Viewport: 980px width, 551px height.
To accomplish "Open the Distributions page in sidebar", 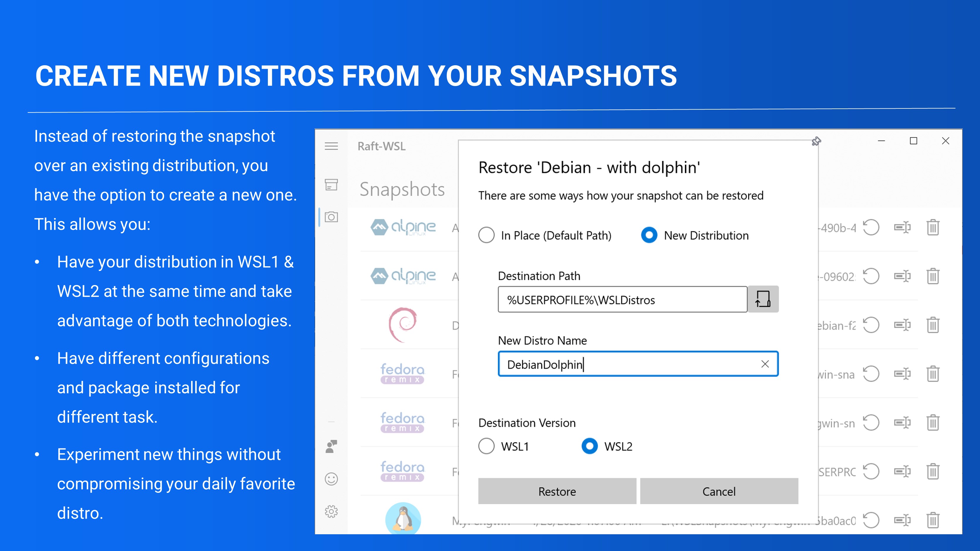I will tap(331, 185).
